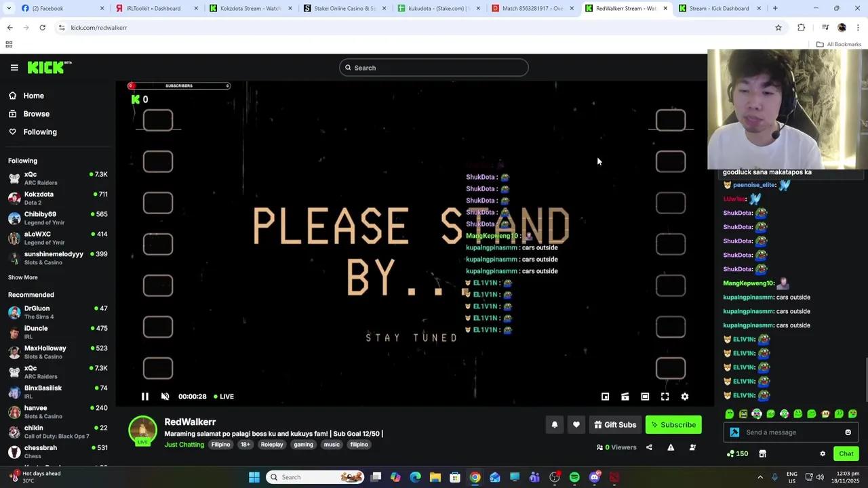Pause the live stream playback
This screenshot has height=488, width=868.
pyautogui.click(x=144, y=396)
